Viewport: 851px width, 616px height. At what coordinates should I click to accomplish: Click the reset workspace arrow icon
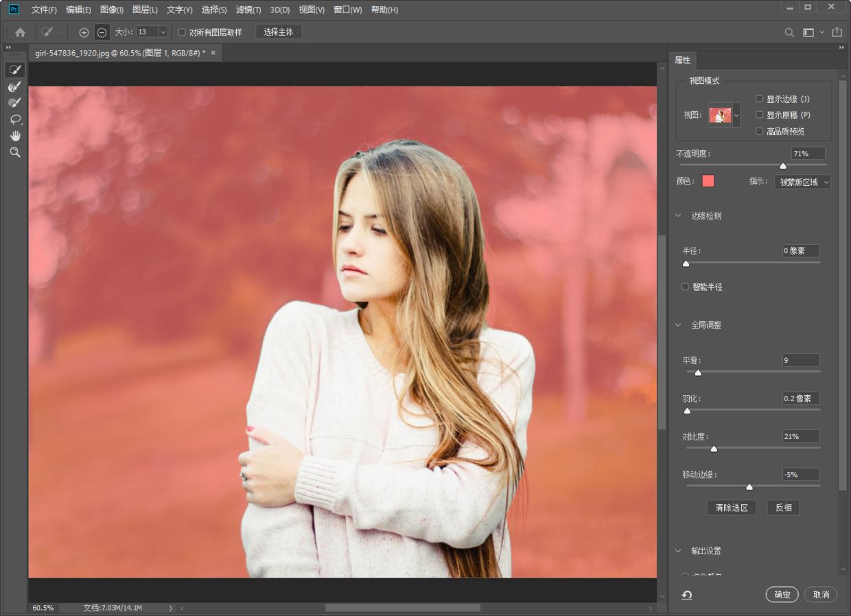click(686, 595)
